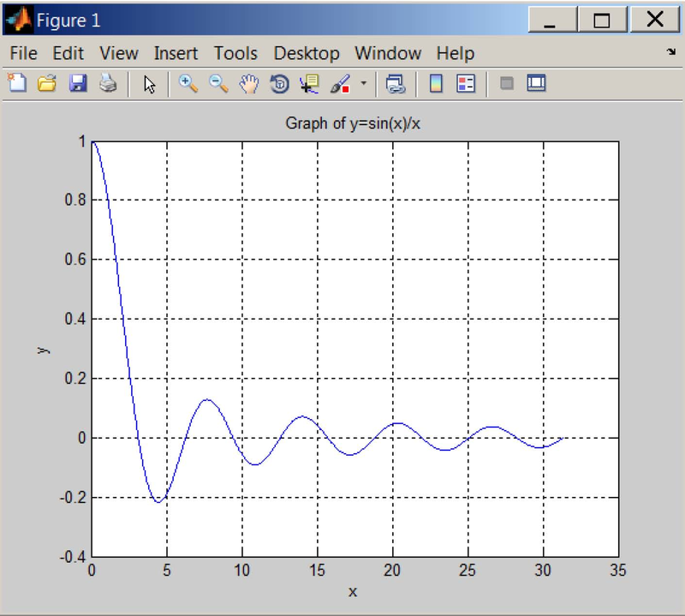The width and height of the screenshot is (685, 616).
Task: Insert a legend using toolbar icon
Action: [466, 83]
